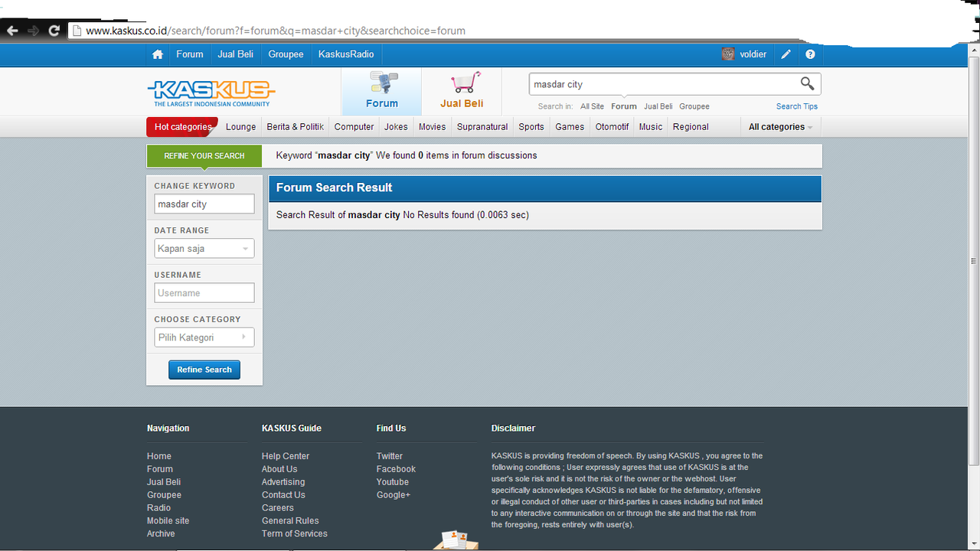Screen dimensions: 980x551
Task: Click the help question mark icon
Action: (810, 54)
